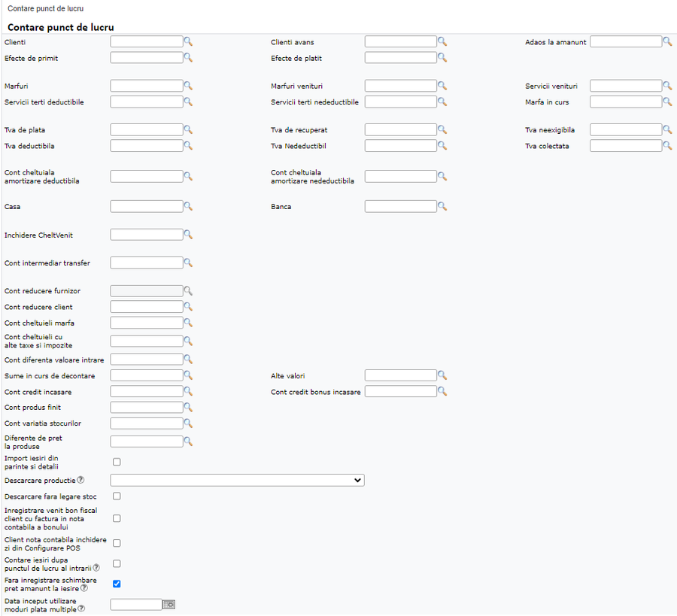Click the Cont credit bonus incasare field
Screen dimensions: 677x616
400,392
